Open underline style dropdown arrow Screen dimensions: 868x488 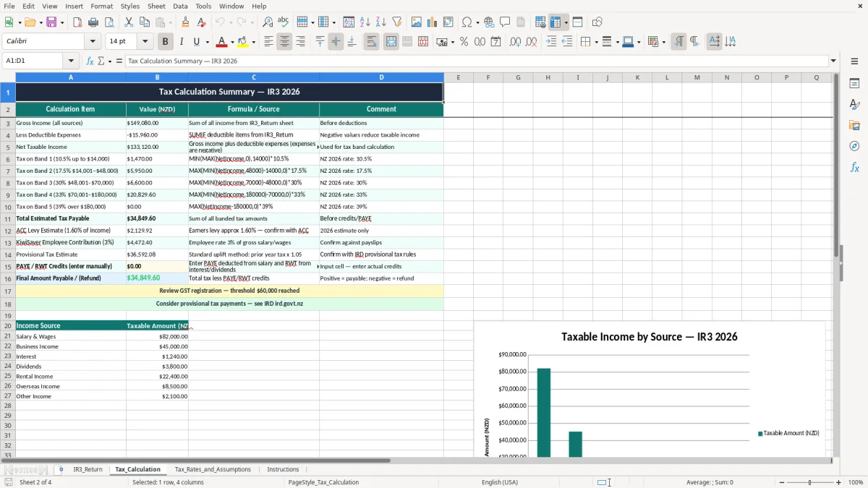[207, 42]
